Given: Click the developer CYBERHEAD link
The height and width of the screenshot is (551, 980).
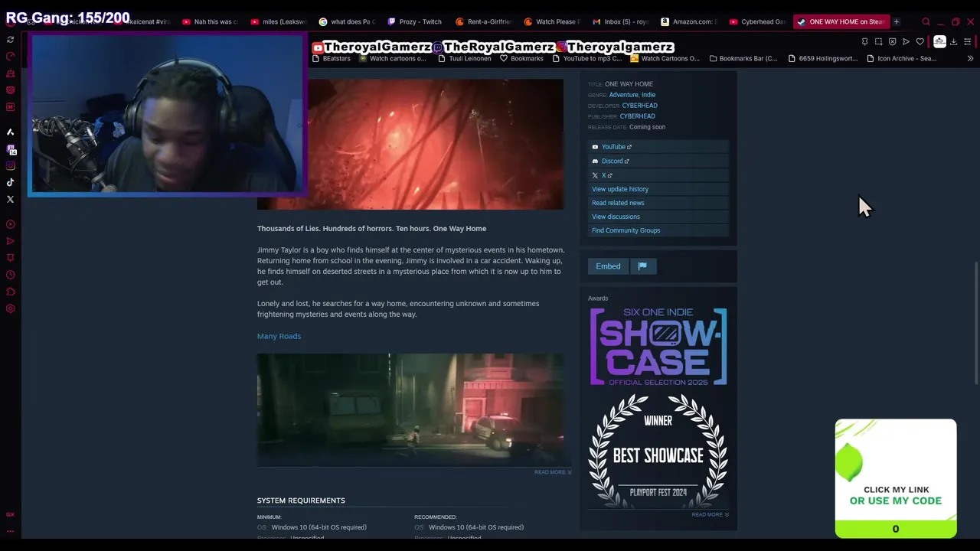Looking at the screenshot, I should click(639, 106).
